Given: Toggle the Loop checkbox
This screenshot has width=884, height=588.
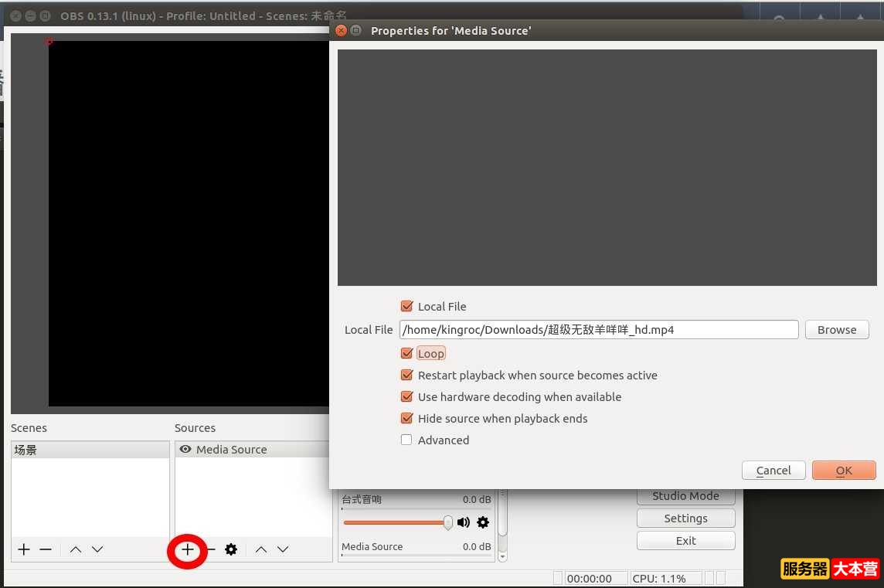Looking at the screenshot, I should coord(406,353).
